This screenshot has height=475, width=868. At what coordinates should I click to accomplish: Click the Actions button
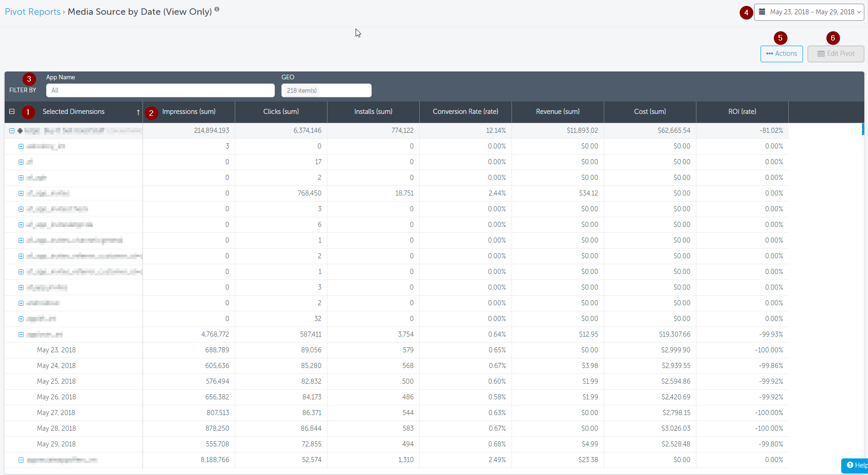781,53
